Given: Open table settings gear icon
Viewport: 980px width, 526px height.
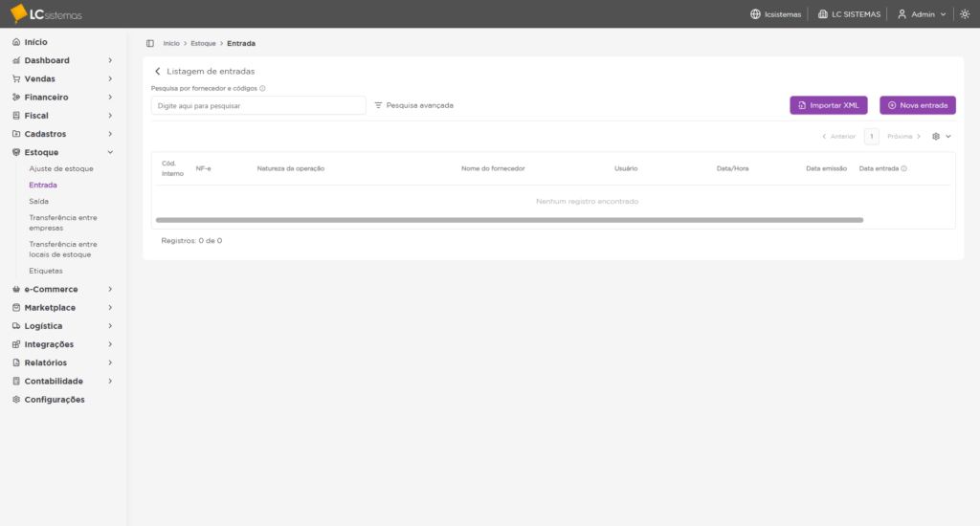Looking at the screenshot, I should point(936,137).
